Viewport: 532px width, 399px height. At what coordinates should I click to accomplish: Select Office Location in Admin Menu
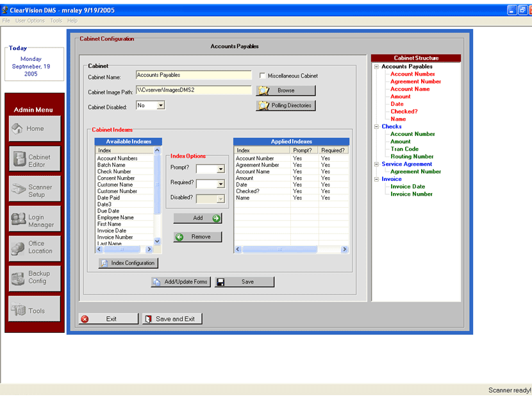point(35,247)
